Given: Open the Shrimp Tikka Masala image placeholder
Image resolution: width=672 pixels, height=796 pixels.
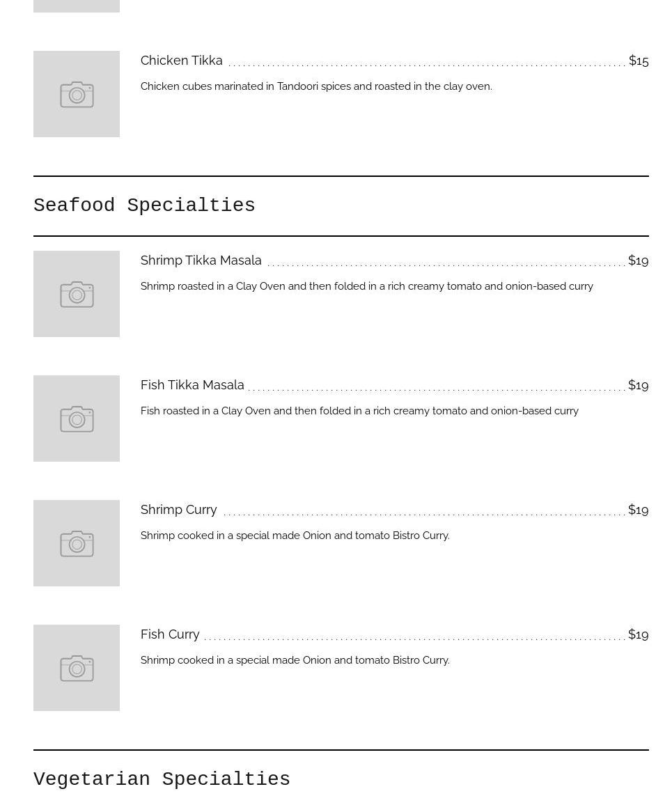Looking at the screenshot, I should (x=77, y=294).
